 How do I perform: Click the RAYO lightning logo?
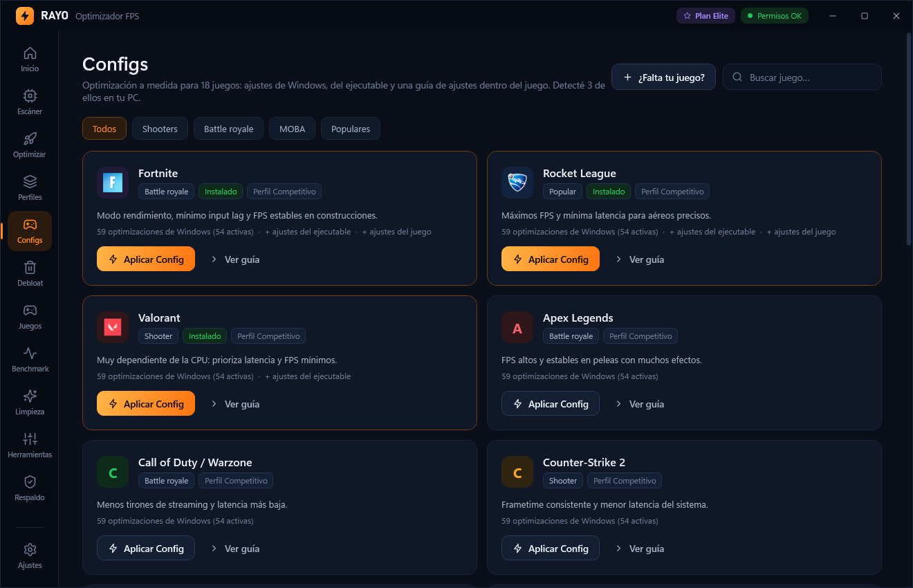click(25, 15)
